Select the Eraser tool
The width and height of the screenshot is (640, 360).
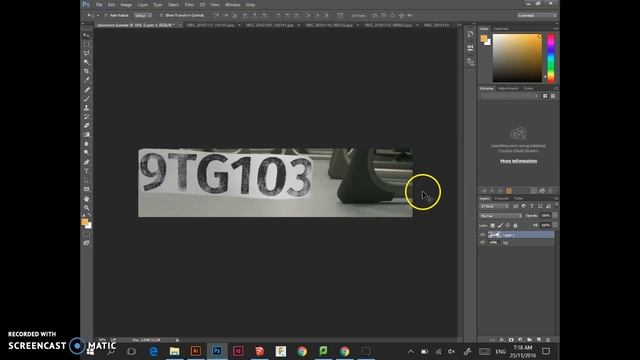(x=87, y=126)
